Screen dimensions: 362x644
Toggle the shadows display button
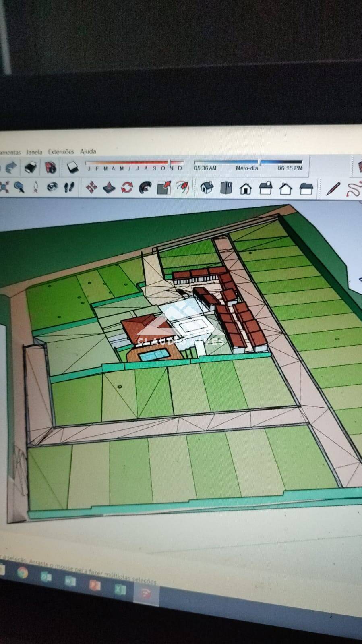72,167
